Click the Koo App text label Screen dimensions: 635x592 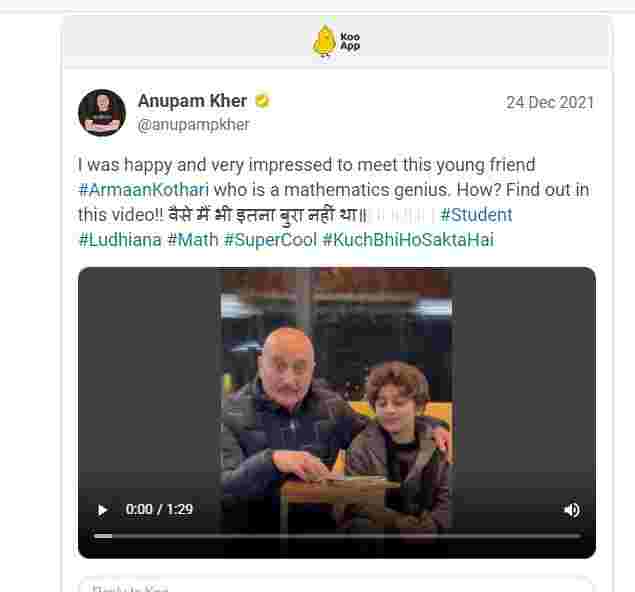pyautogui.click(x=350, y=41)
